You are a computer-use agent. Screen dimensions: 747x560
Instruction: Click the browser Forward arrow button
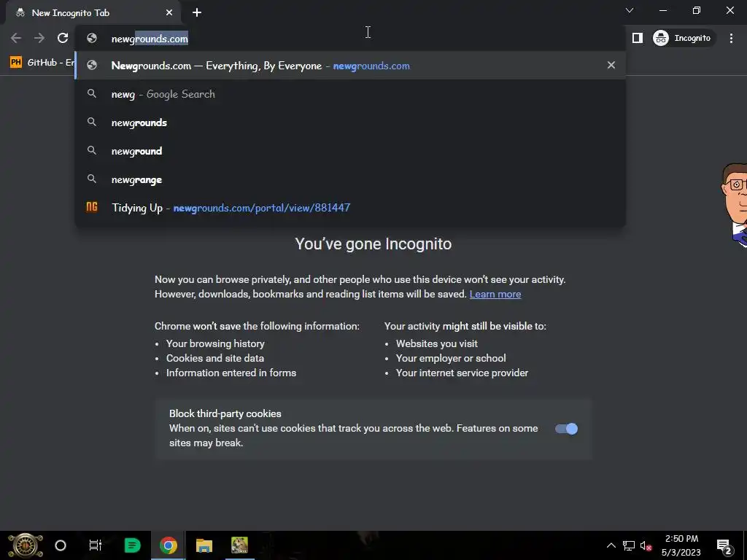[39, 38]
